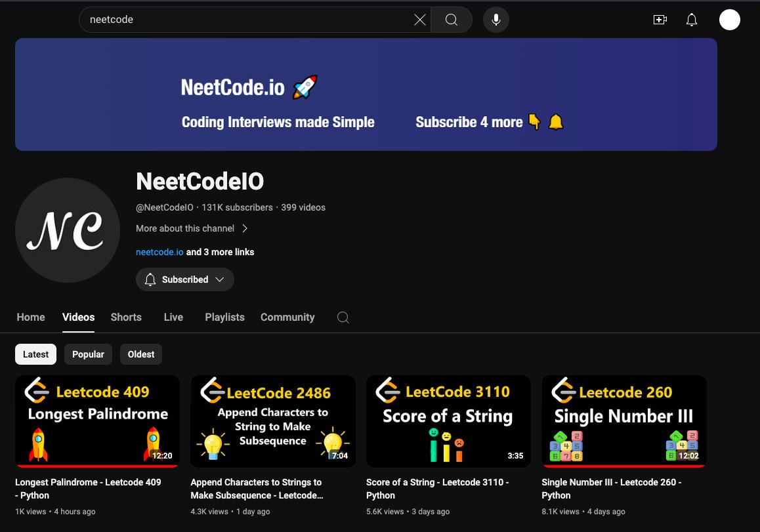Show the and 3 more links text
Screen dimensions: 760x532
[220, 252]
